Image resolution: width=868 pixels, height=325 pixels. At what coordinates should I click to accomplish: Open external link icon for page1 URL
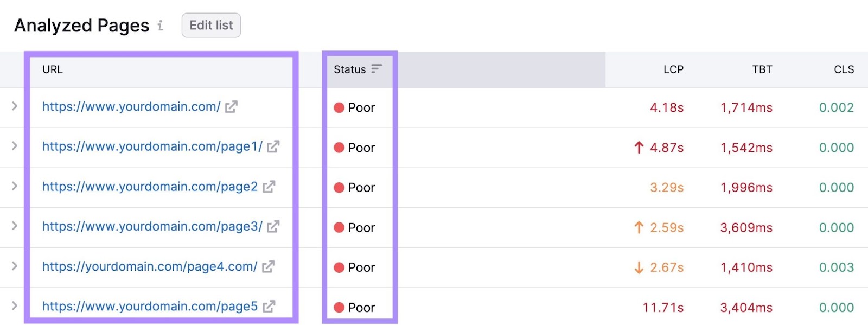pyautogui.click(x=273, y=146)
